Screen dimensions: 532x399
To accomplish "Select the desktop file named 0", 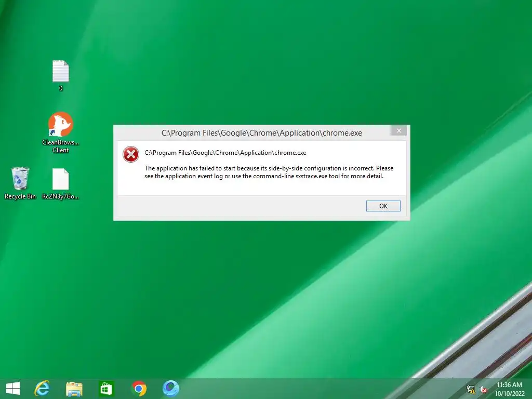I will point(61,75).
